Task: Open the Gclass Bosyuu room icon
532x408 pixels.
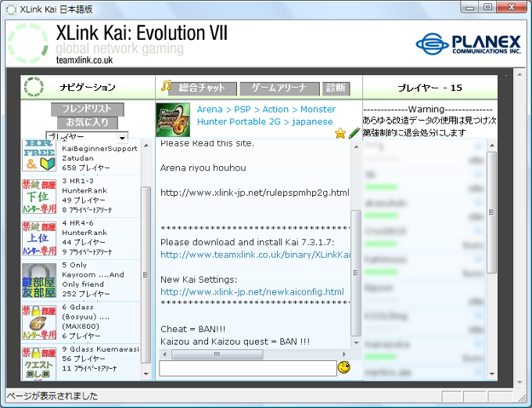Action: pyautogui.click(x=38, y=322)
